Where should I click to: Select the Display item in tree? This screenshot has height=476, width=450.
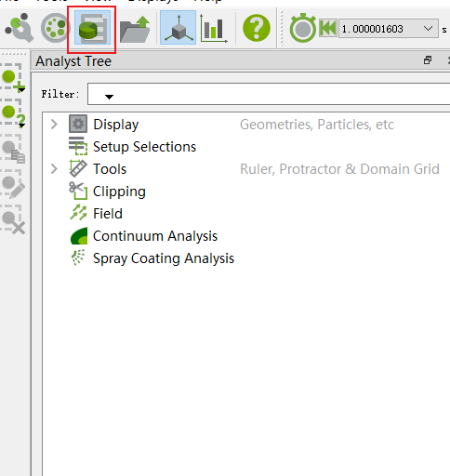point(116,125)
